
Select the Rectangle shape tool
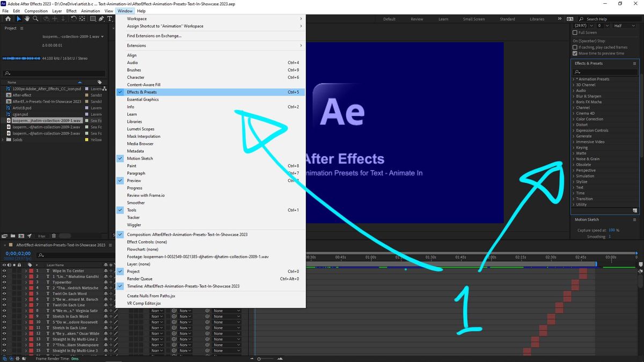point(93,18)
